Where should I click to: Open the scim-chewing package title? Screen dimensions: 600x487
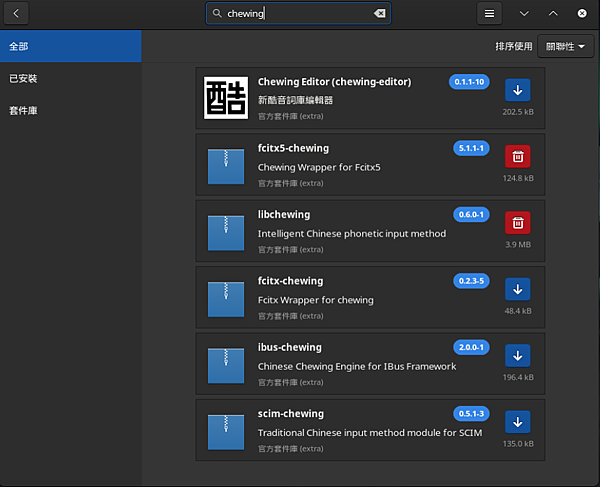point(291,414)
